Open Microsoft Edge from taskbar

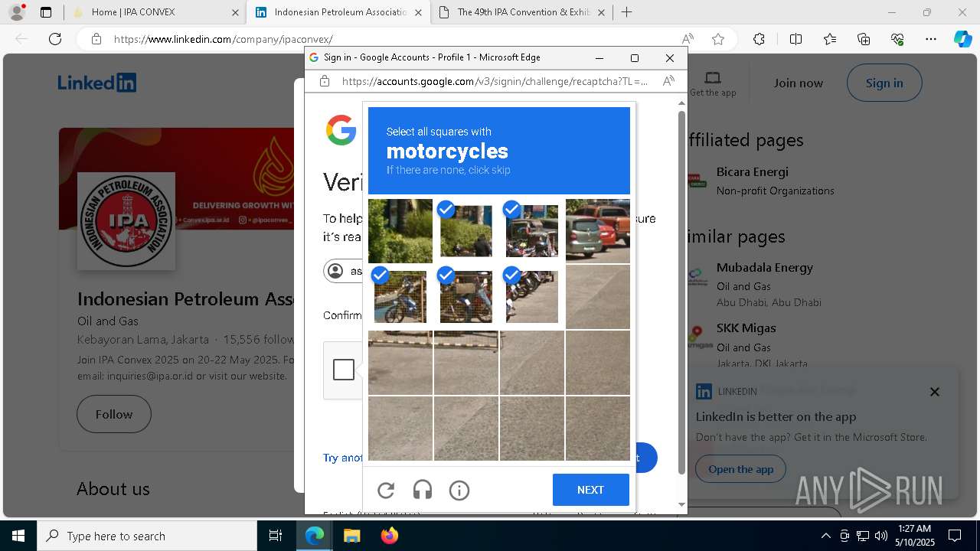[315, 536]
